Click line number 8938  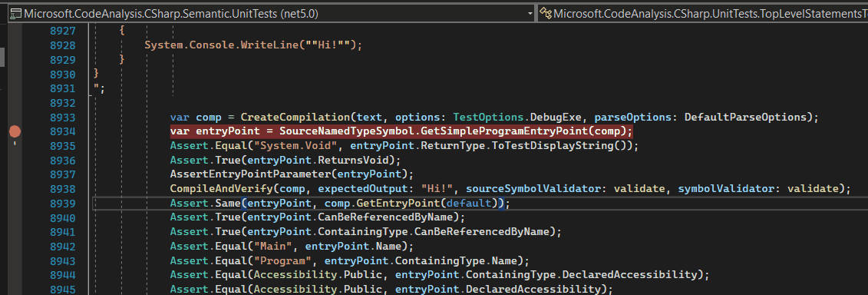point(63,189)
